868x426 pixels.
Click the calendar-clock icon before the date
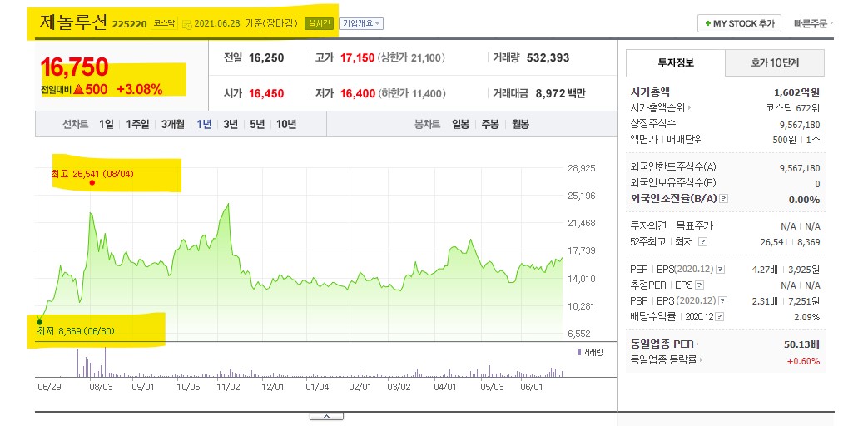pos(186,24)
